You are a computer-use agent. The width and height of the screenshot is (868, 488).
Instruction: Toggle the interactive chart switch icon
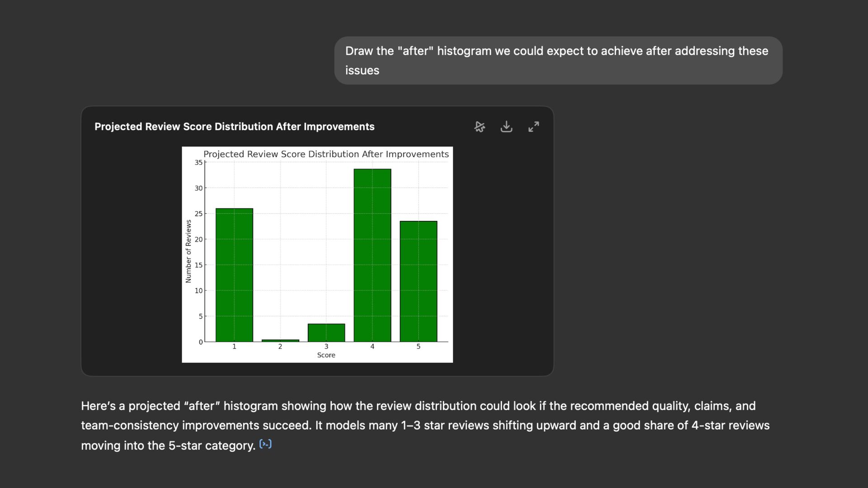[x=480, y=127]
